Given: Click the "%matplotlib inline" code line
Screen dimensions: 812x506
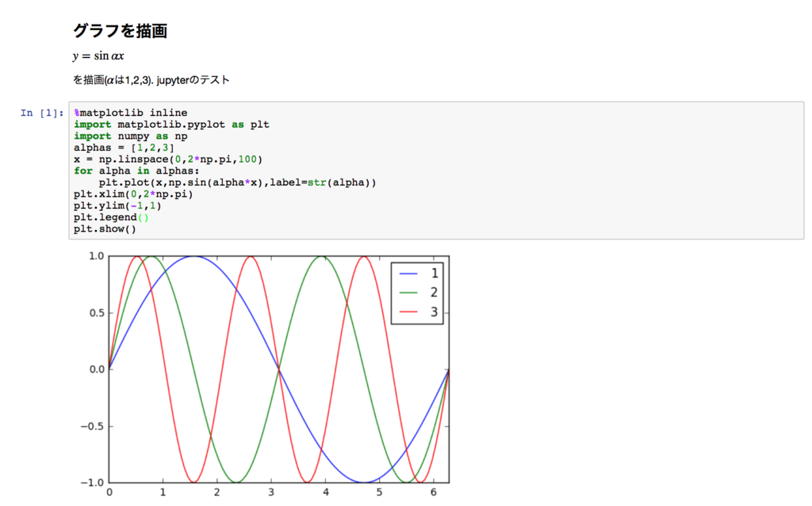Looking at the screenshot, I should click(x=131, y=113).
